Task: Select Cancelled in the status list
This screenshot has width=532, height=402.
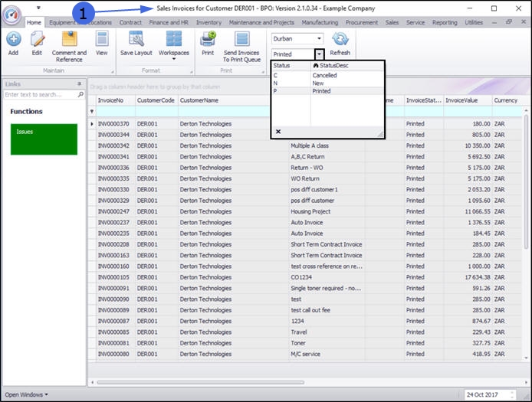Action: pyautogui.click(x=324, y=75)
